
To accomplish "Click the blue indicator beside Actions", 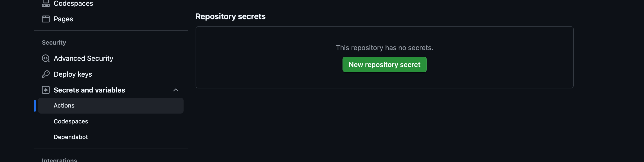I will point(35,106).
